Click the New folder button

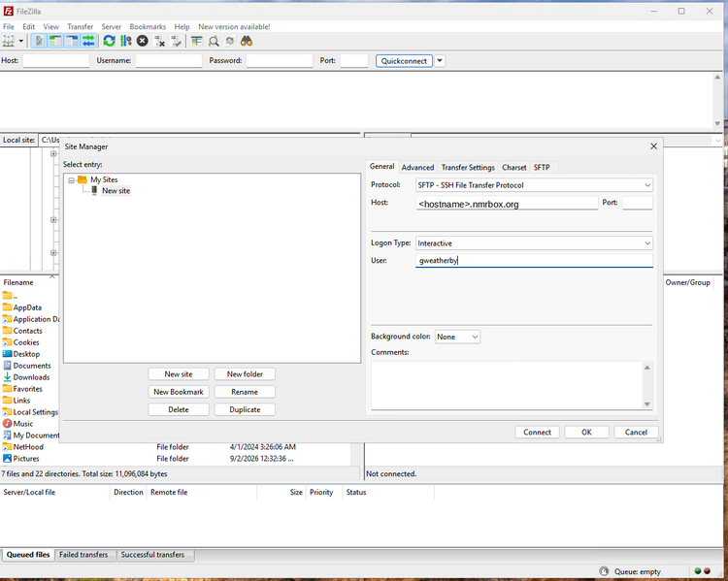[245, 374]
